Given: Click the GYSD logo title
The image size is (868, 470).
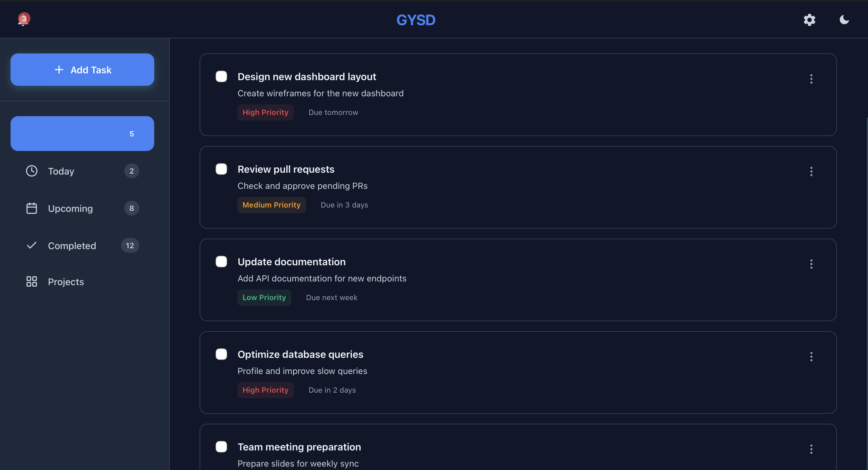Looking at the screenshot, I should click(x=416, y=20).
